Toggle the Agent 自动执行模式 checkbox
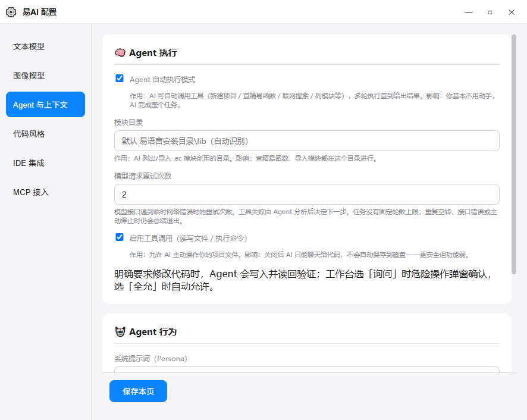Screen dimensions: 527x420 pos(120,79)
